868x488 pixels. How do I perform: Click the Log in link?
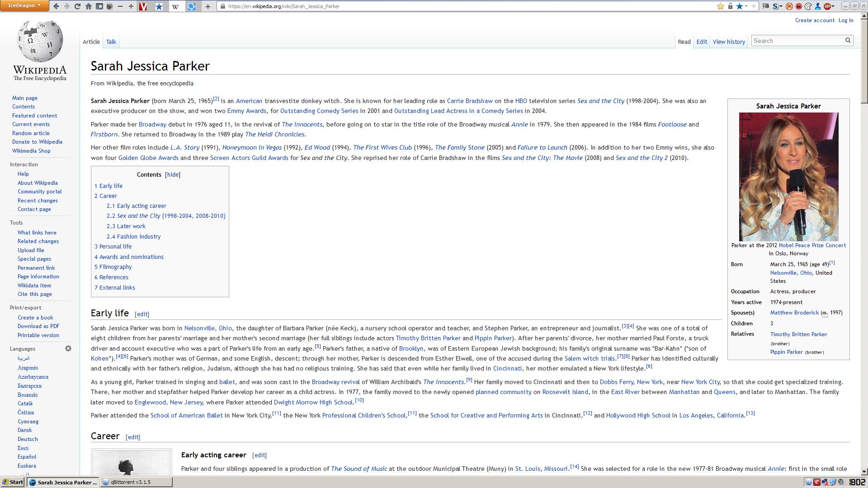coord(845,20)
